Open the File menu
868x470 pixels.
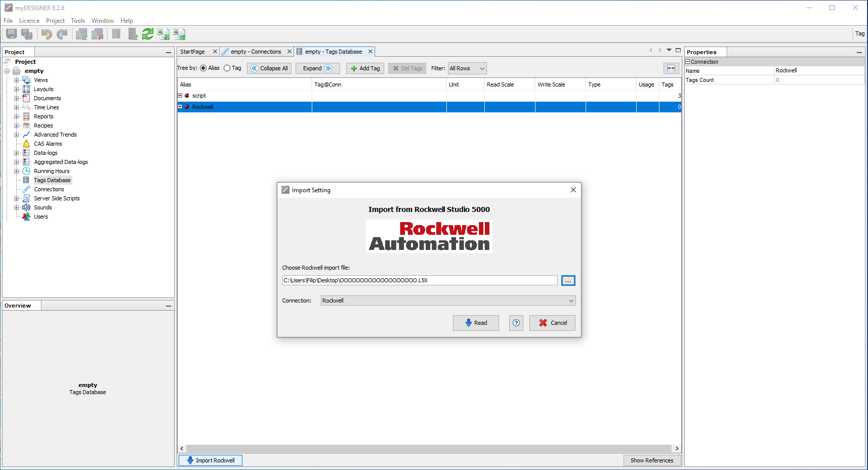(x=8, y=21)
